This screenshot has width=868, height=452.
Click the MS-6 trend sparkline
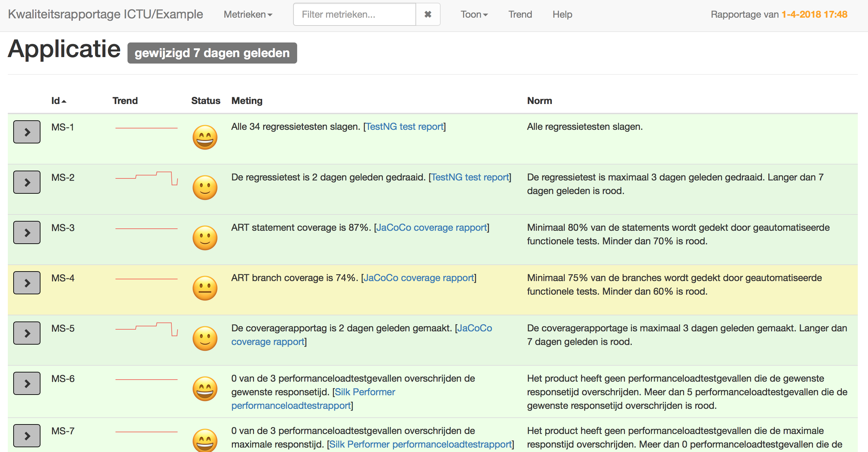click(147, 380)
